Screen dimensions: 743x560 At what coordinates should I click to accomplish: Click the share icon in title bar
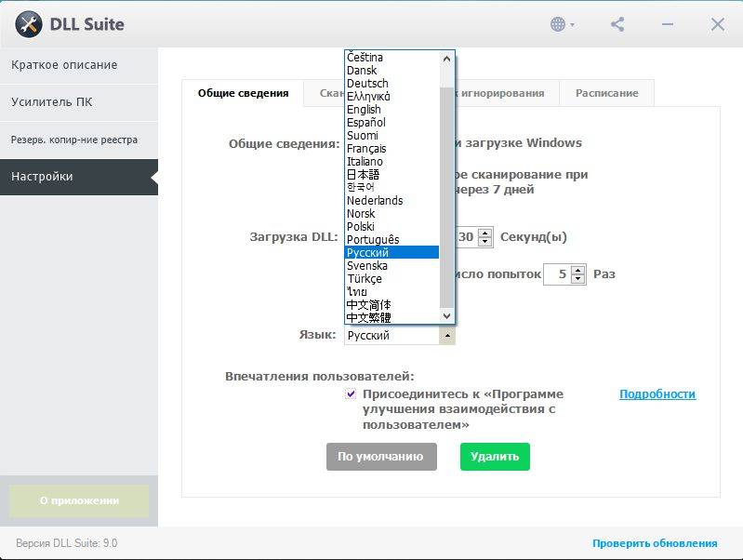click(617, 24)
